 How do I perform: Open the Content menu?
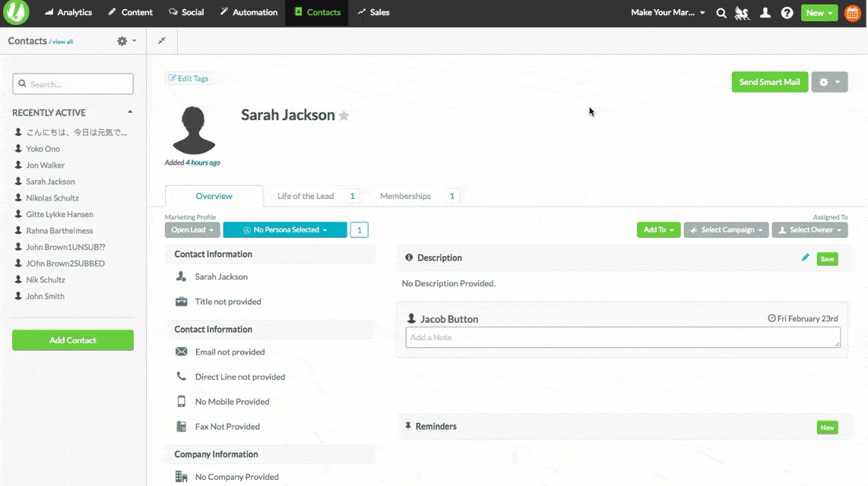(130, 12)
